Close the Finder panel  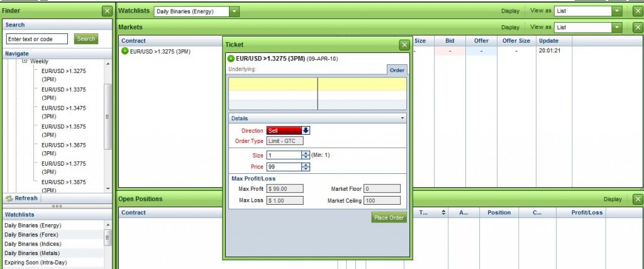[106, 11]
